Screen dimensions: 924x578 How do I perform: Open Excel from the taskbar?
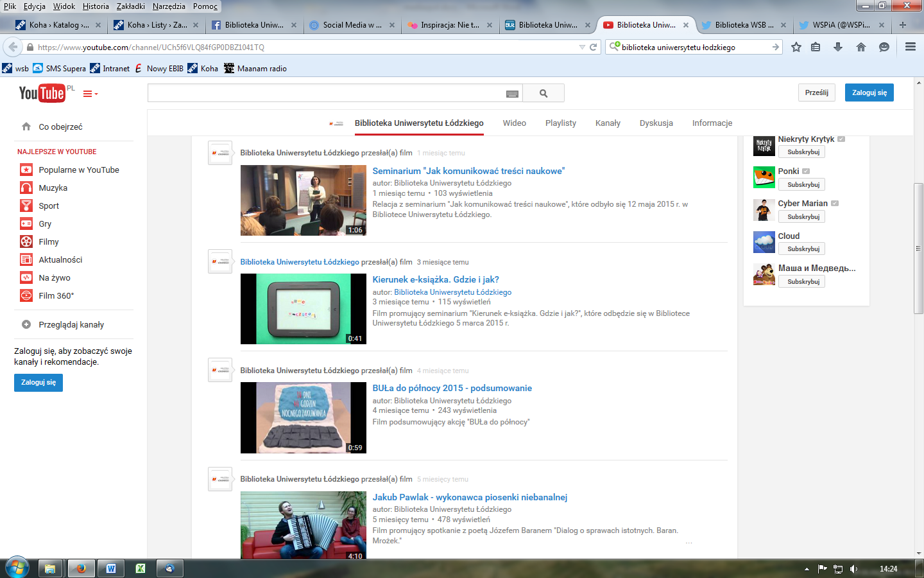click(141, 568)
